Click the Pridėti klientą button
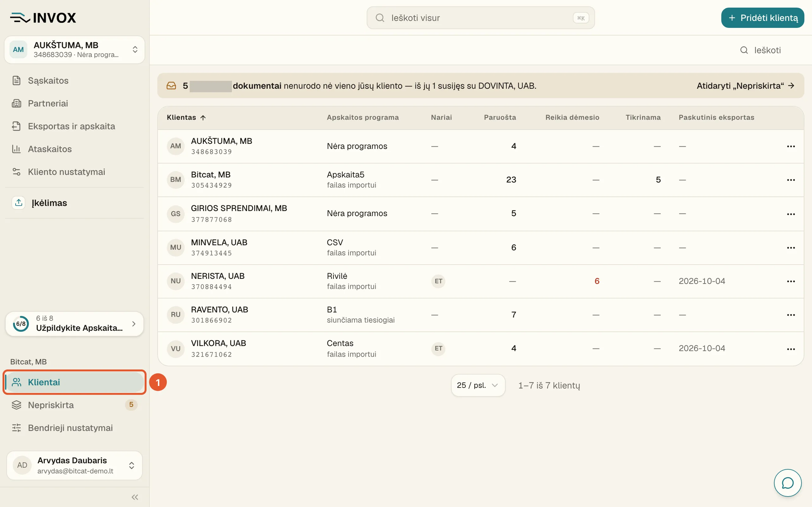Viewport: 812px width, 507px height. 762,18
